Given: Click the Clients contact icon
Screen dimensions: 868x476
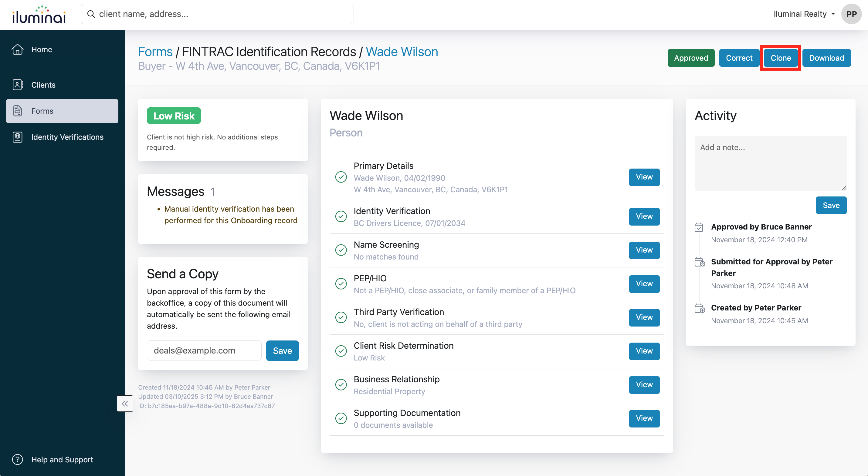Looking at the screenshot, I should [x=18, y=85].
